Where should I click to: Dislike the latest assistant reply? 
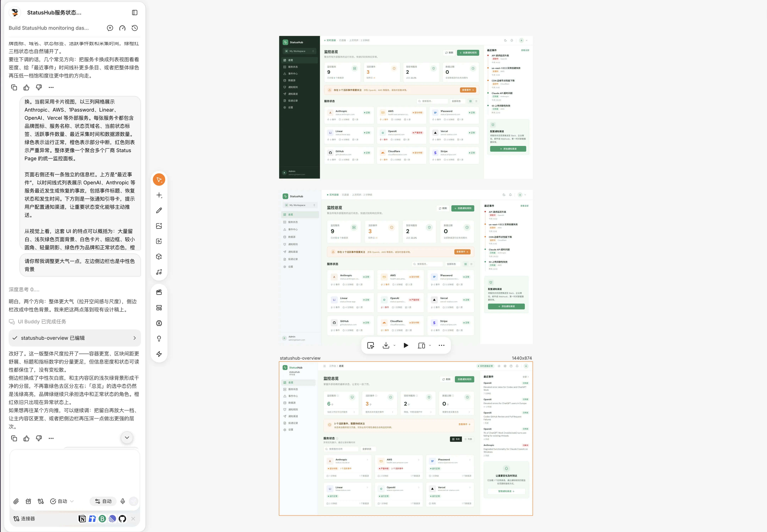coord(39,438)
